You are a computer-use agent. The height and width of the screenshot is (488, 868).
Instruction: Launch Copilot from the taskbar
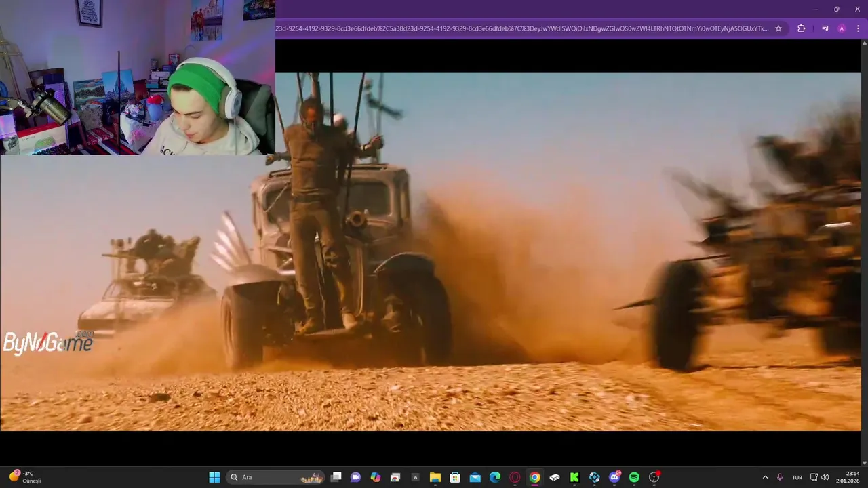tap(376, 477)
